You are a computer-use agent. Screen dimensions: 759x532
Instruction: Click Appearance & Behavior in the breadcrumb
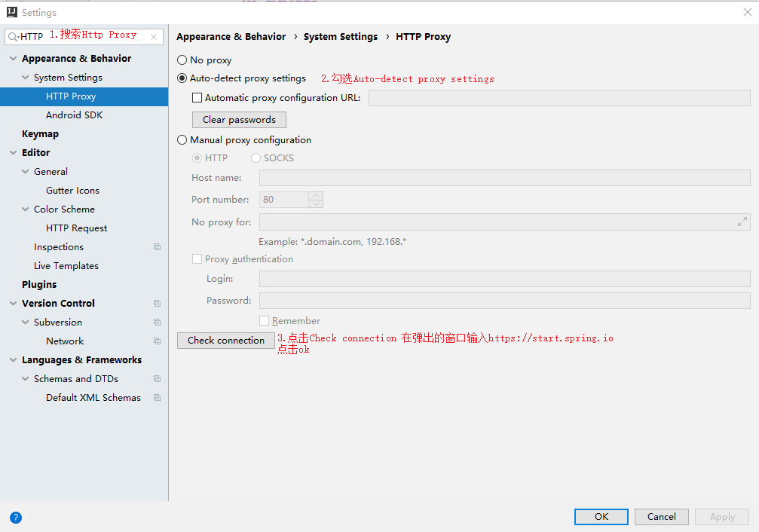[231, 36]
